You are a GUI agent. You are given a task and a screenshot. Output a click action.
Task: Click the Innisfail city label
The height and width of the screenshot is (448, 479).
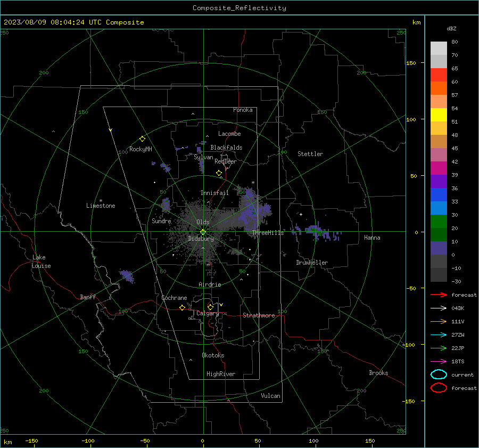coord(214,193)
